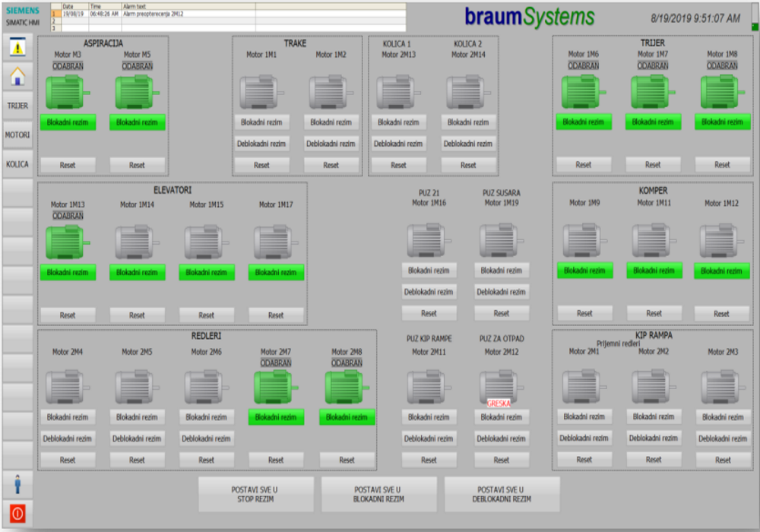Screen dimensions: 760x532
Task: Click the green Motor 2M8 redler icon
Action: 347,387
